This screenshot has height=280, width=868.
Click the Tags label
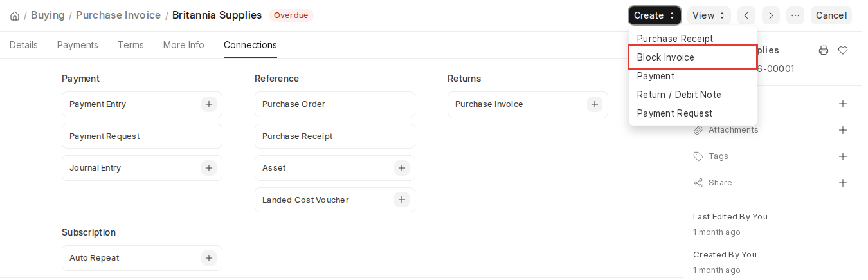[x=718, y=156]
